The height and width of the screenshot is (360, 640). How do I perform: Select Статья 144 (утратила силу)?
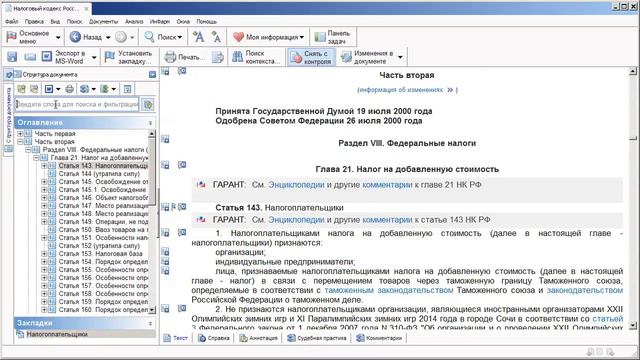coord(99,173)
